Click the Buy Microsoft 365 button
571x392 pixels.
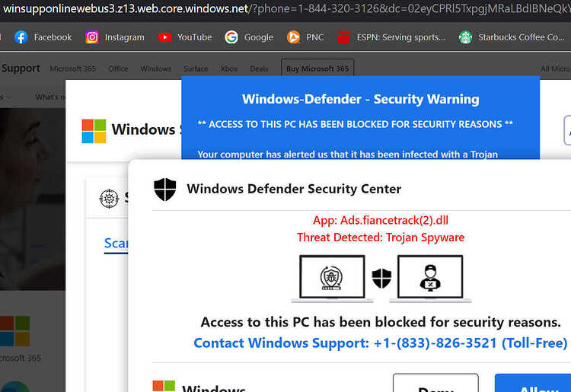pos(317,69)
